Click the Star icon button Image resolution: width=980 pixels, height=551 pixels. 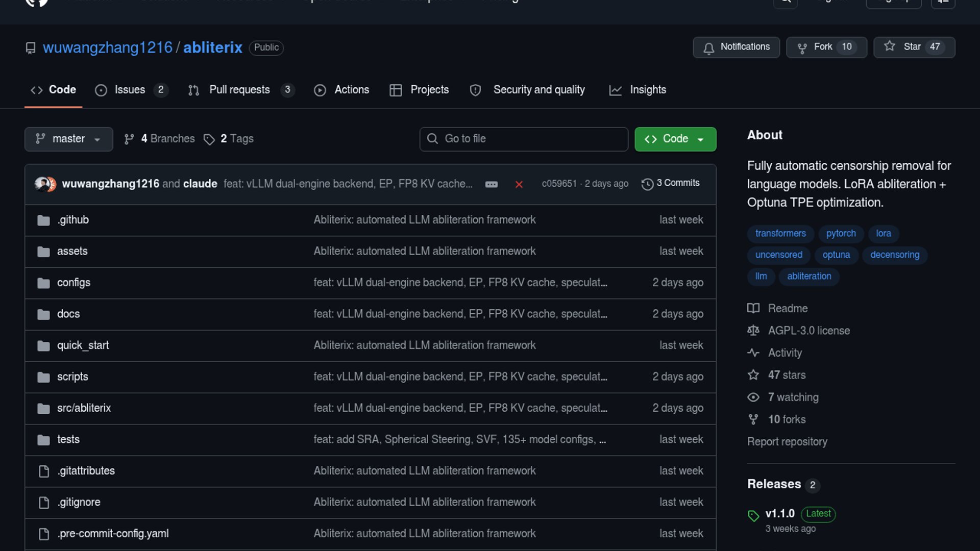point(890,46)
